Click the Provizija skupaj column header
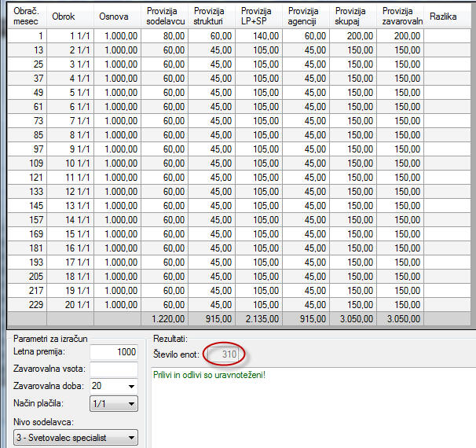This screenshot has width=476, height=448. (353, 17)
